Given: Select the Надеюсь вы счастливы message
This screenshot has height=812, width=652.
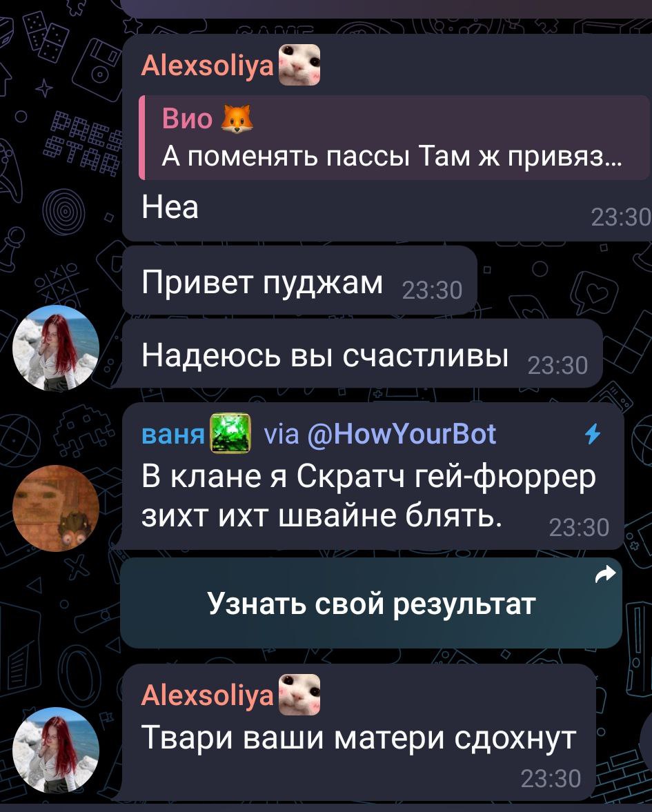Looking at the screenshot, I should click(362, 353).
